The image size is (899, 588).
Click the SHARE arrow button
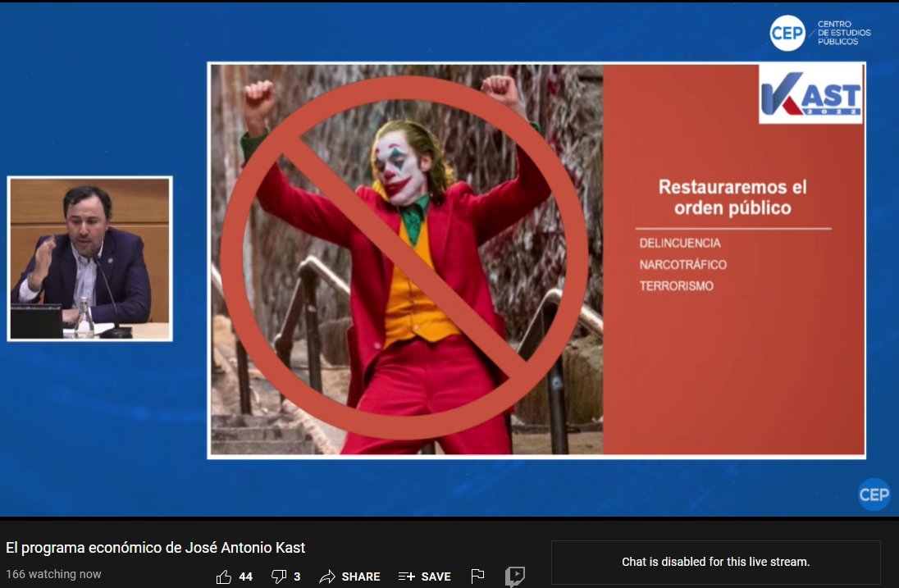349,577
